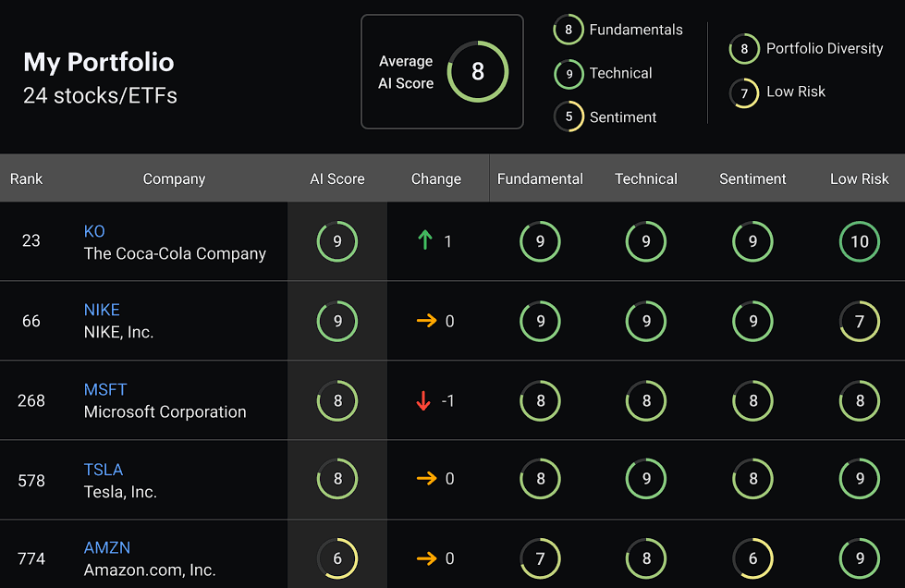Click Microsoft's Low Risk 8 ring
The width and height of the screenshot is (905, 588).
pos(860,400)
